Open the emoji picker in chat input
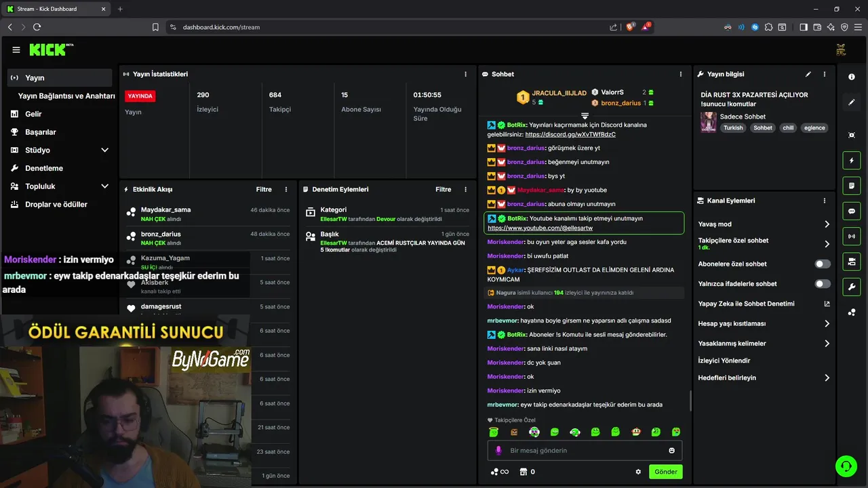 pos(672,451)
